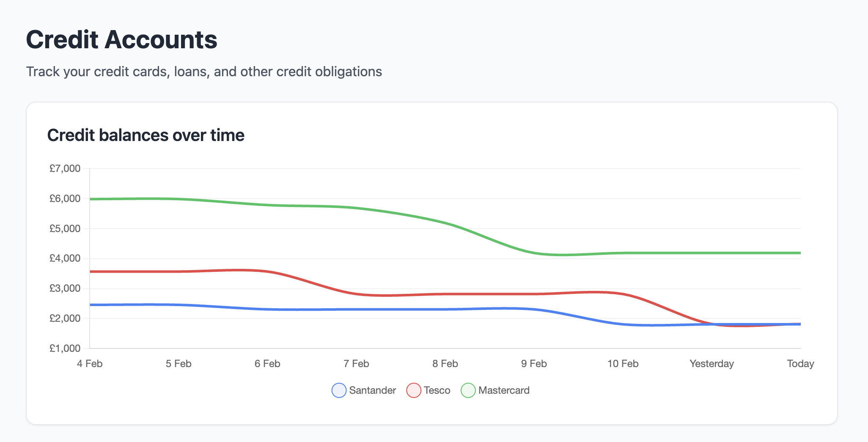The image size is (868, 442).
Task: Click the '7 Feb' x-axis label
Action: 356,364
